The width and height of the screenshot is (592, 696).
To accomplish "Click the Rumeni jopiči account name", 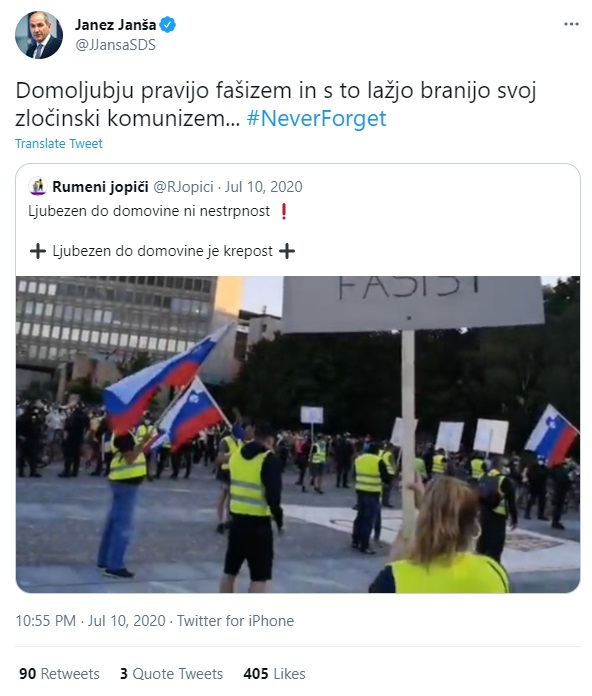I will pyautogui.click(x=100, y=187).
